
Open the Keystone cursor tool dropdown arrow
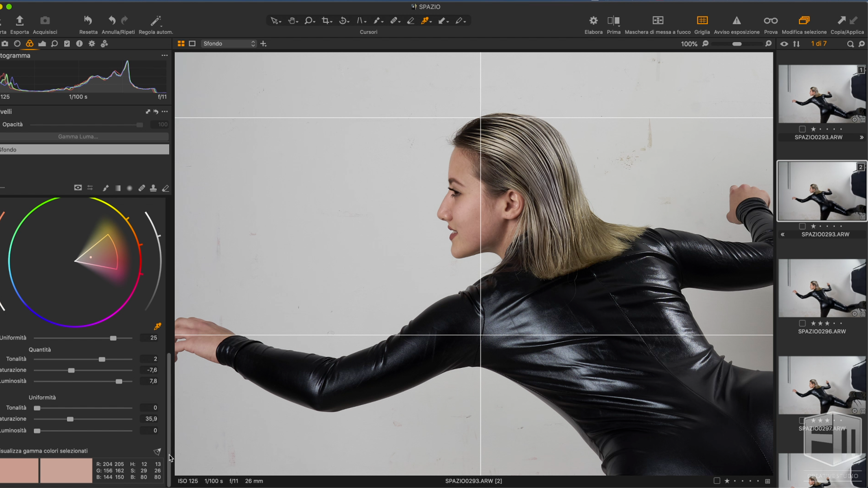[365, 22]
